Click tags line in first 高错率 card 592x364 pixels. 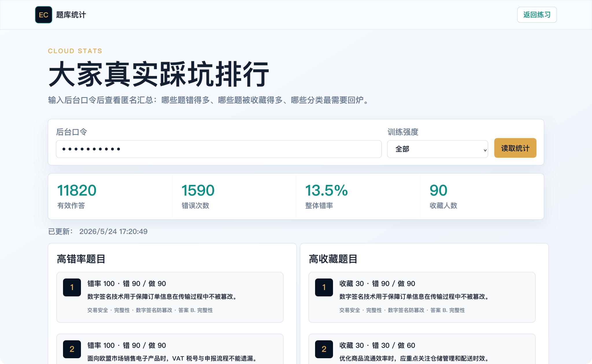click(150, 310)
